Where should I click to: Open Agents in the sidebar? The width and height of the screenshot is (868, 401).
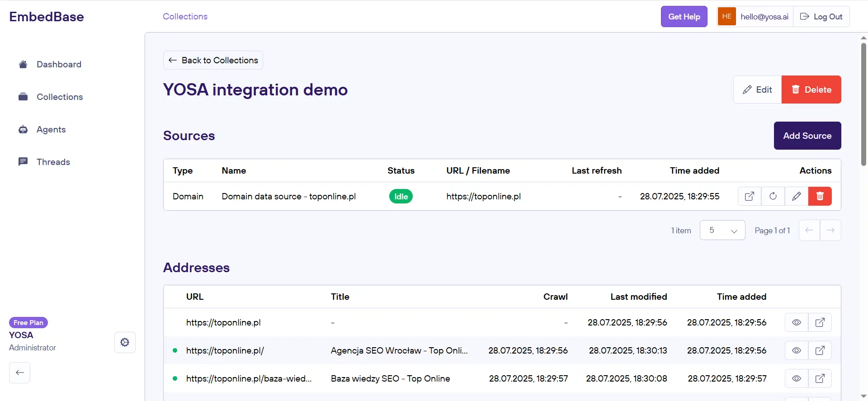click(x=51, y=129)
